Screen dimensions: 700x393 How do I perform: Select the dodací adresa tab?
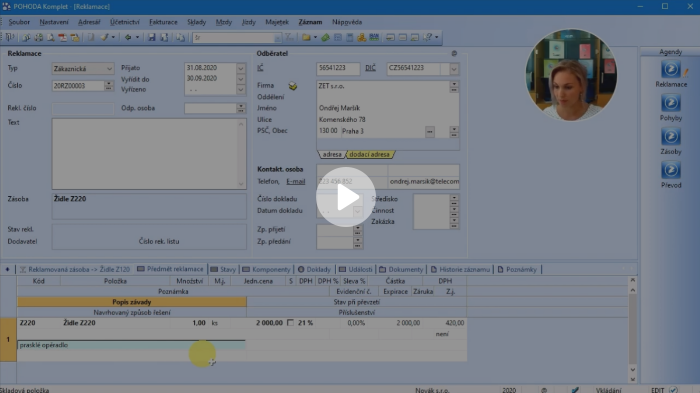tap(369, 155)
